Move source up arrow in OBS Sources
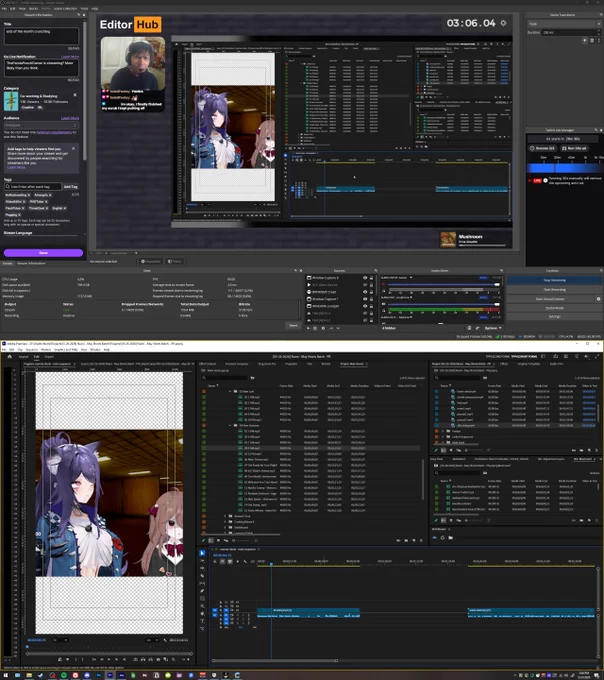Viewport: 604px width, 680px height. tap(331, 328)
